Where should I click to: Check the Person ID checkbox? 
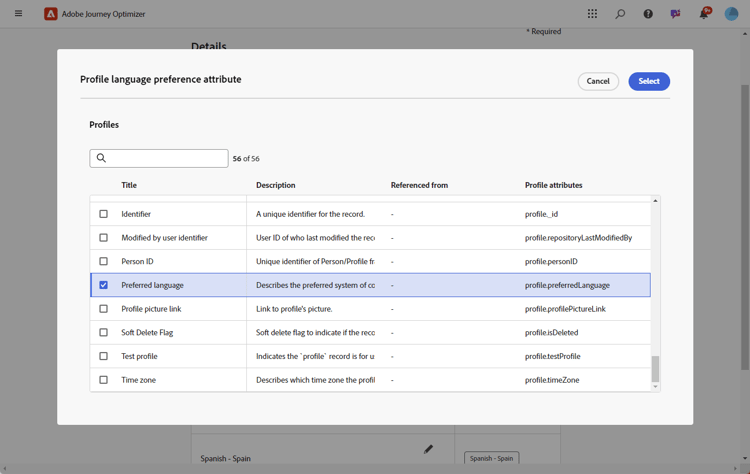[103, 261]
